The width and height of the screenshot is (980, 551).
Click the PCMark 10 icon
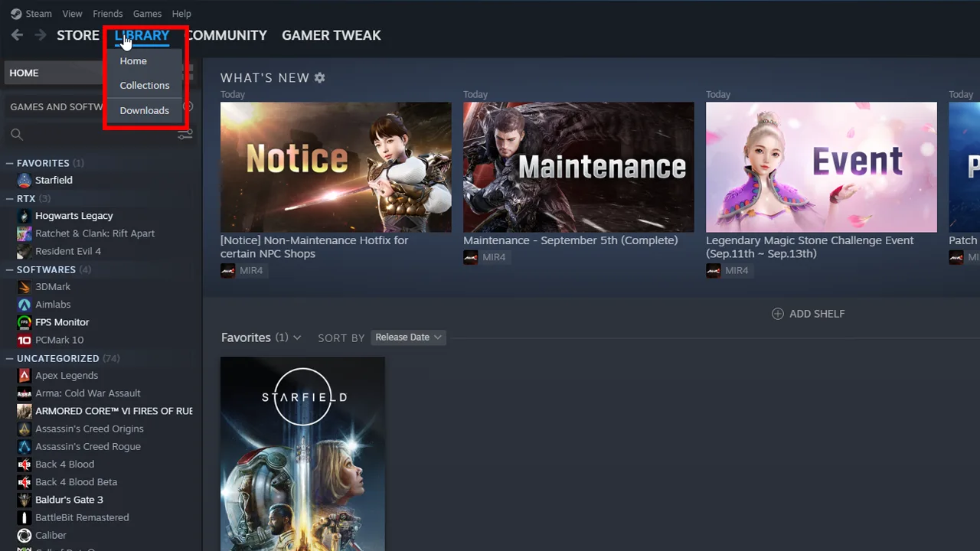tap(24, 340)
